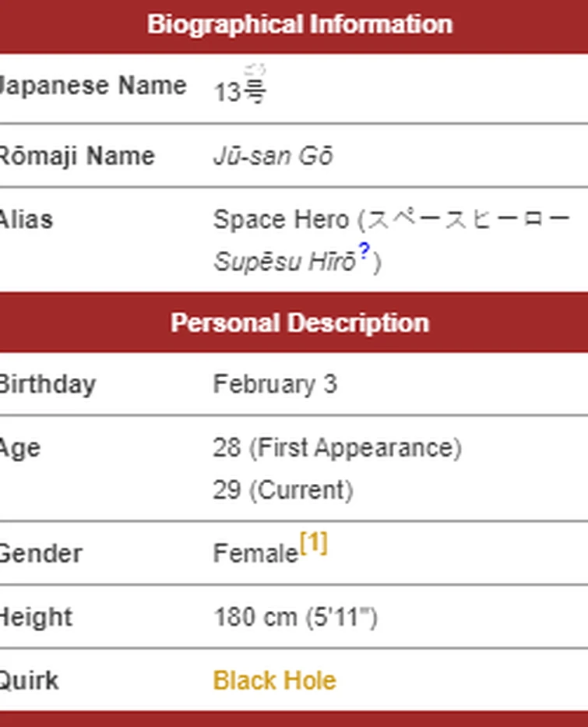
Task: Click the Japanese Name row label
Action: pos(93,85)
